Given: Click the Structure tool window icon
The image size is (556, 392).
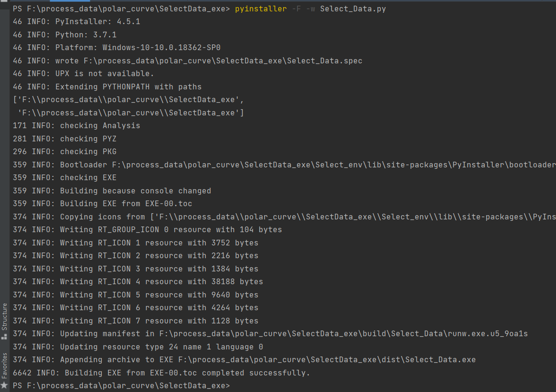Looking at the screenshot, I should tap(4, 337).
